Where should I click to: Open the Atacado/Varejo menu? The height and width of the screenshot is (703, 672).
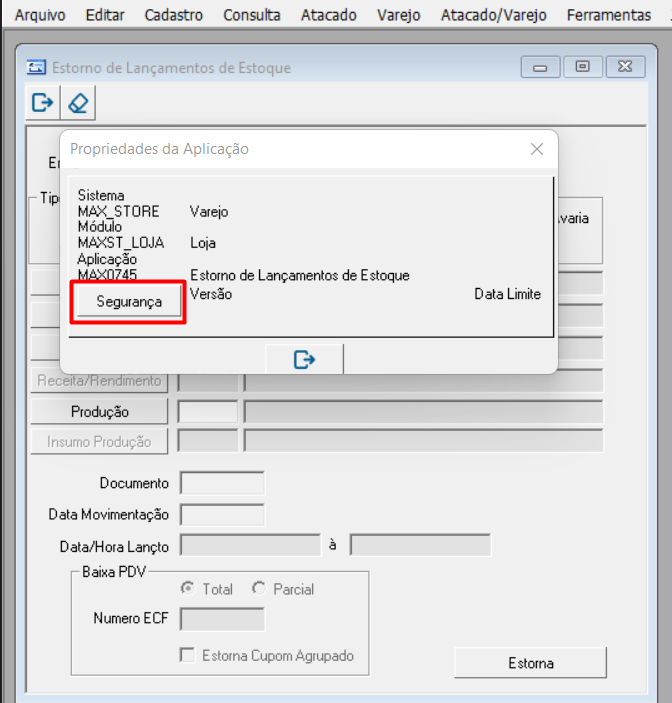494,15
